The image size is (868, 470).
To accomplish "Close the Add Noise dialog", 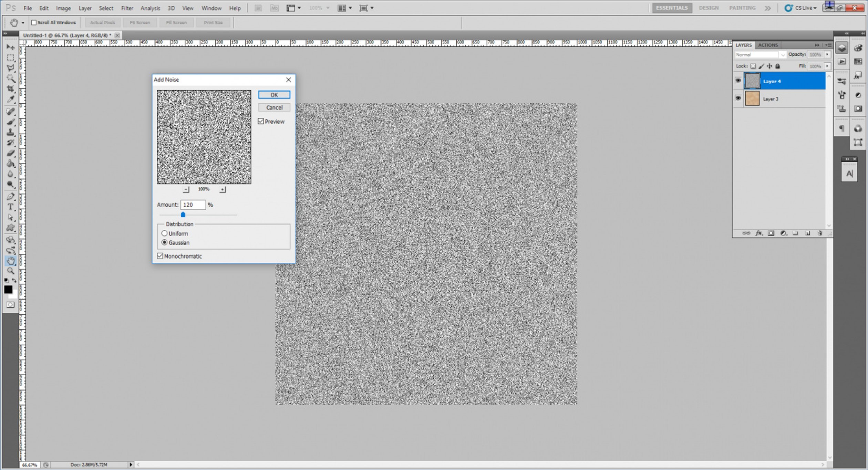I will (289, 80).
